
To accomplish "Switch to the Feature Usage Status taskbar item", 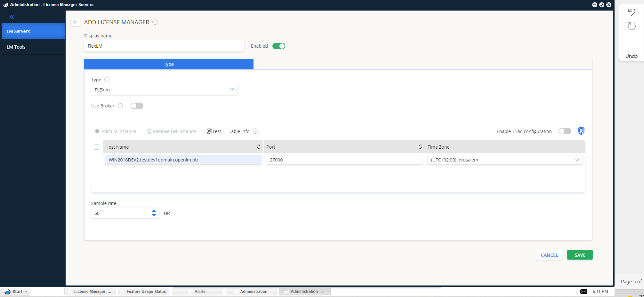I will (143, 291).
